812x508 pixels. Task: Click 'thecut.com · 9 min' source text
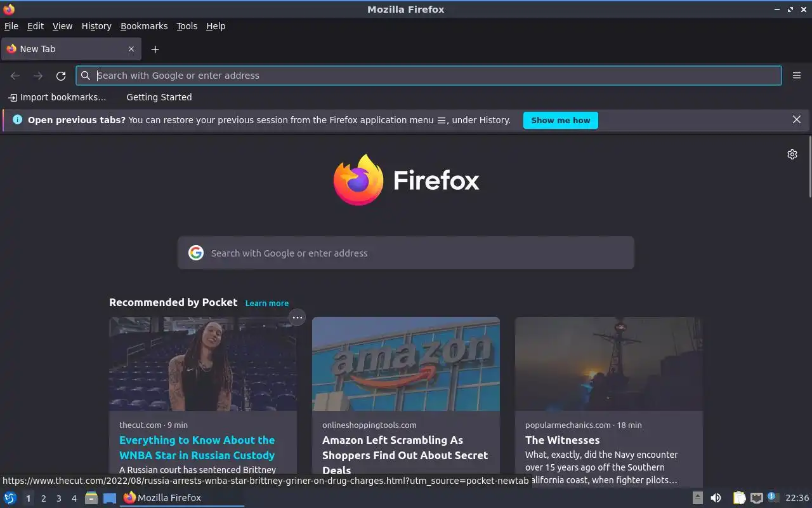point(154,425)
